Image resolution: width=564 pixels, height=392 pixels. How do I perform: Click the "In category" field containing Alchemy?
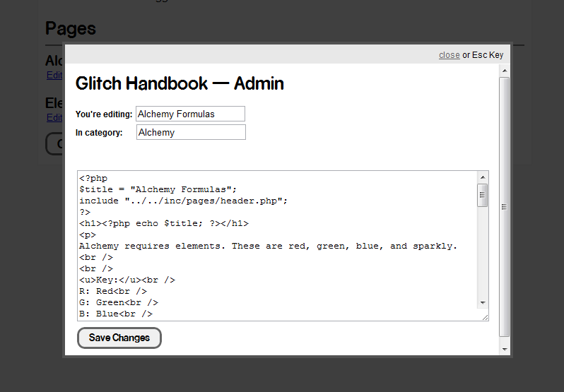190,132
